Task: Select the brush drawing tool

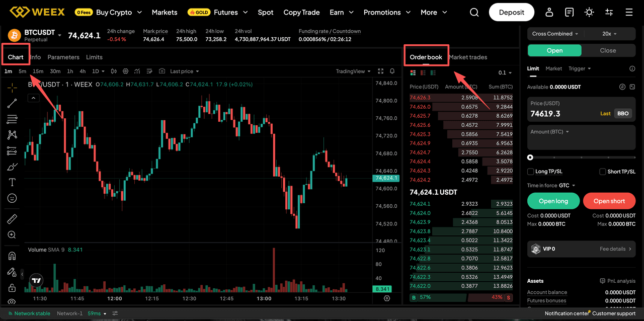Action: point(12,167)
